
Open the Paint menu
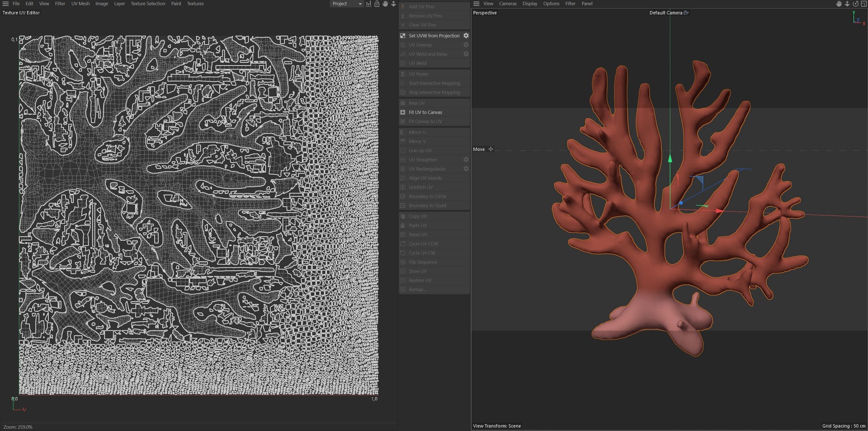click(176, 4)
